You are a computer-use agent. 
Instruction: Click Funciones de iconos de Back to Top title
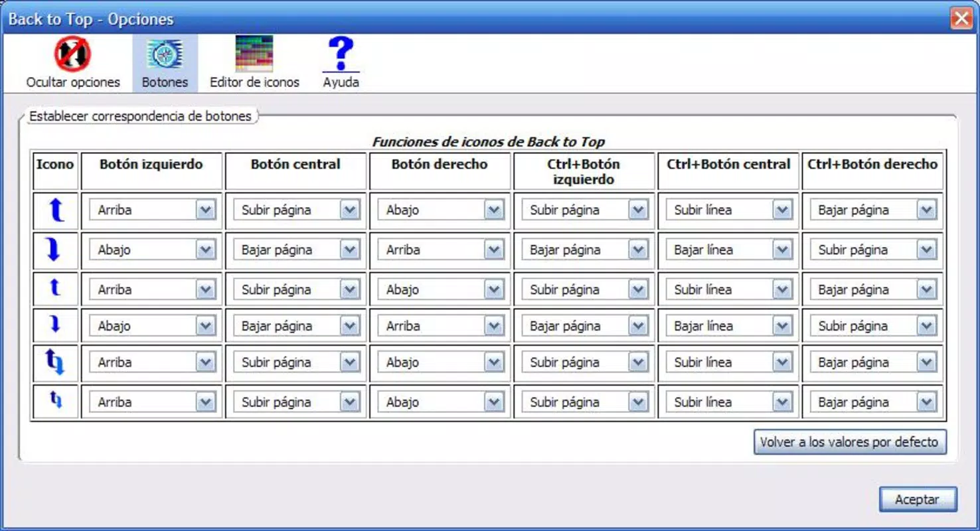(x=489, y=142)
